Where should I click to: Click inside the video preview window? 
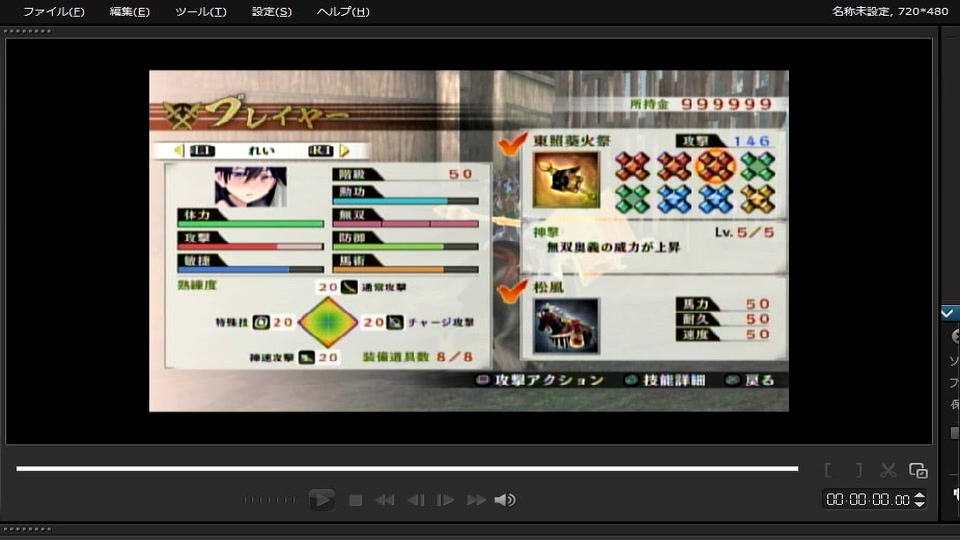coord(469,241)
